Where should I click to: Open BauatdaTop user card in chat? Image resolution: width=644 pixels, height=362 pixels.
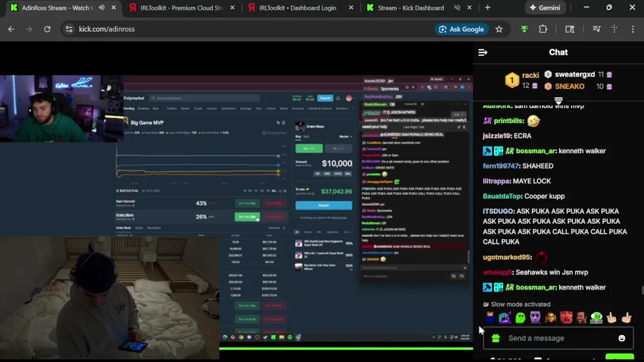click(502, 196)
